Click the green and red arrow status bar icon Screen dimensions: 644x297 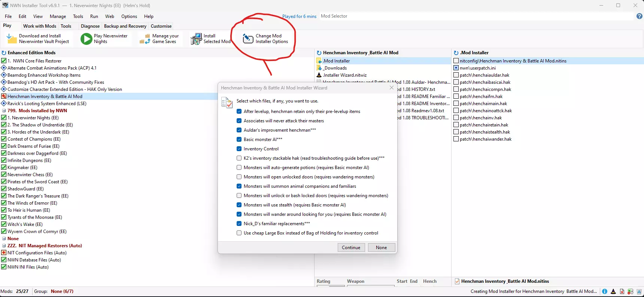click(x=631, y=291)
